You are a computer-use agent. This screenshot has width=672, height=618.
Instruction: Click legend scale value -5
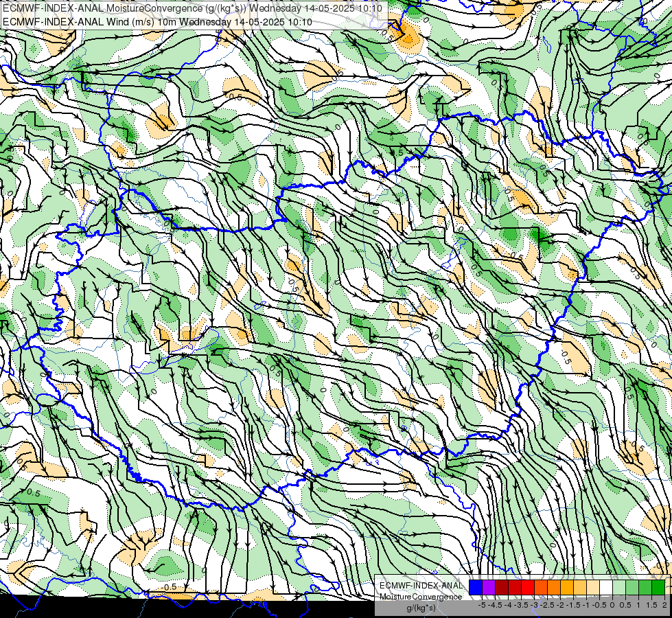[x=482, y=605]
